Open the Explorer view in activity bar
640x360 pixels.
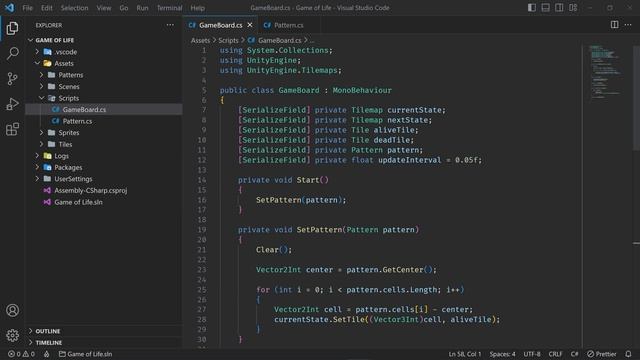12,28
